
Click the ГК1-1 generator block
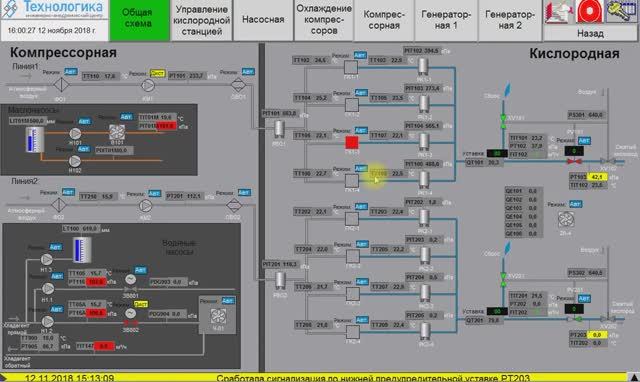pyautogui.click(x=351, y=67)
